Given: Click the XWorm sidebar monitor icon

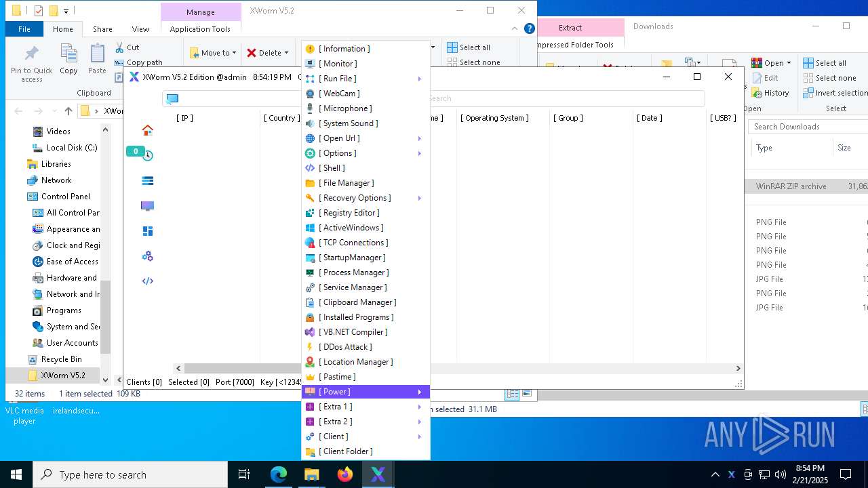Looking at the screenshot, I should click(147, 205).
